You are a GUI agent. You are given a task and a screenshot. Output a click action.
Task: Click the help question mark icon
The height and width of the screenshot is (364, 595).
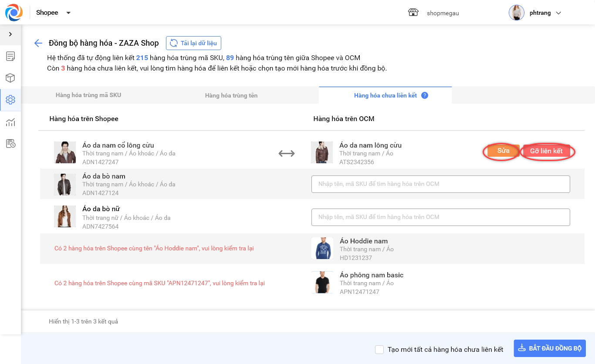(x=425, y=95)
